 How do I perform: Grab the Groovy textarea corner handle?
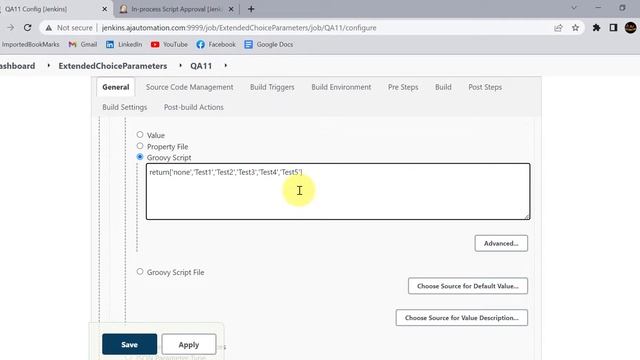pos(527,216)
